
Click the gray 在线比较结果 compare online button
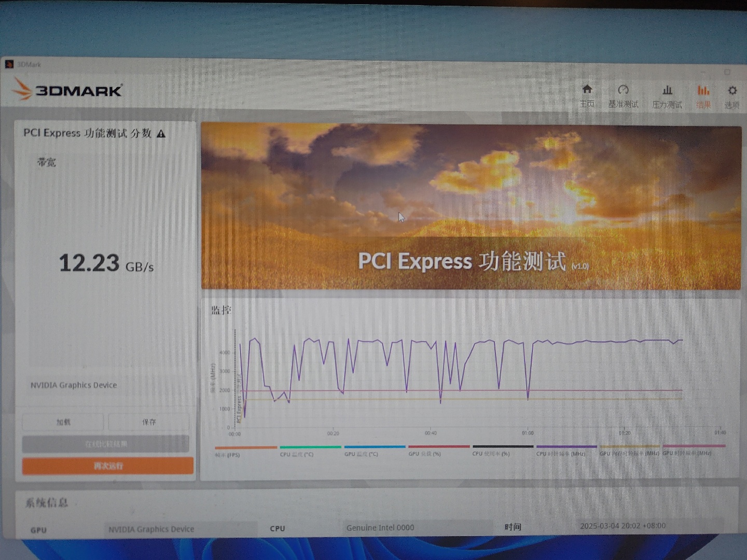[106, 444]
